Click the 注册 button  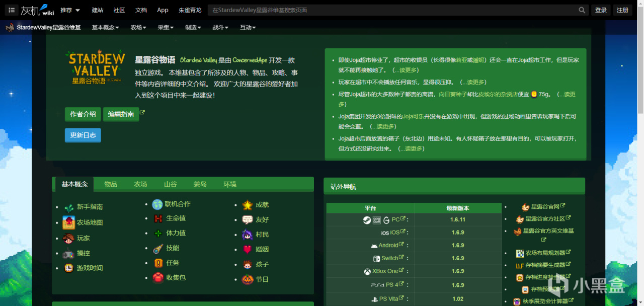[622, 10]
